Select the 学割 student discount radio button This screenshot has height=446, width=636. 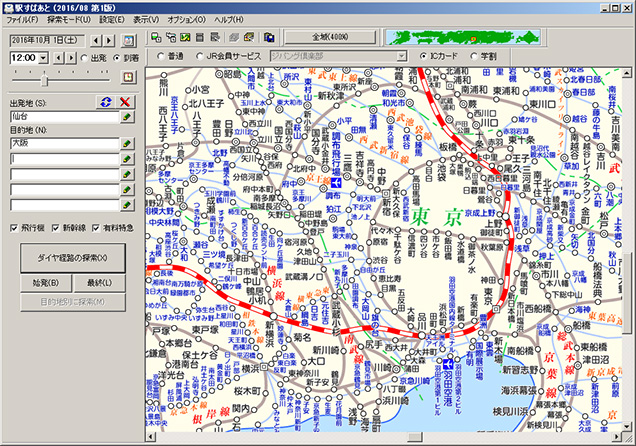[x=473, y=56]
